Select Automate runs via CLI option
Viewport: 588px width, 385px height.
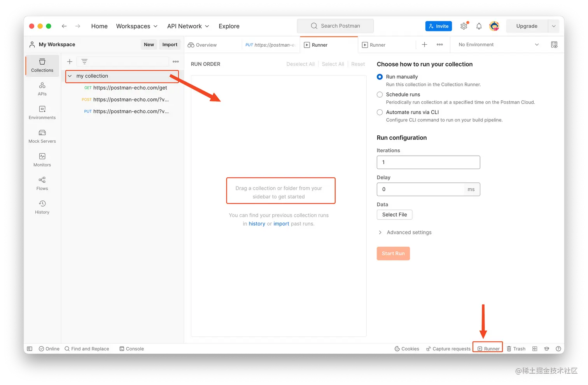click(x=380, y=112)
